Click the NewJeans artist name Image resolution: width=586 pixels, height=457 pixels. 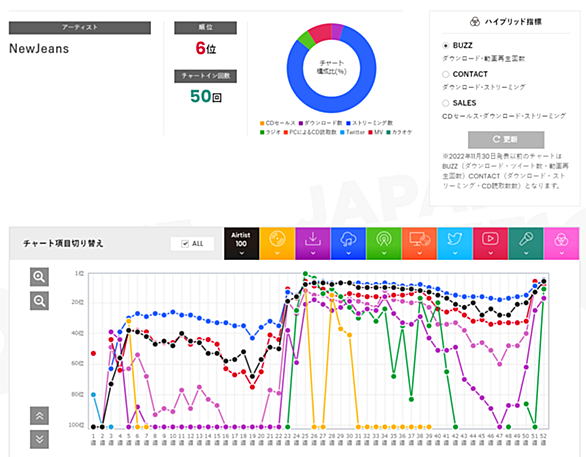click(x=39, y=49)
